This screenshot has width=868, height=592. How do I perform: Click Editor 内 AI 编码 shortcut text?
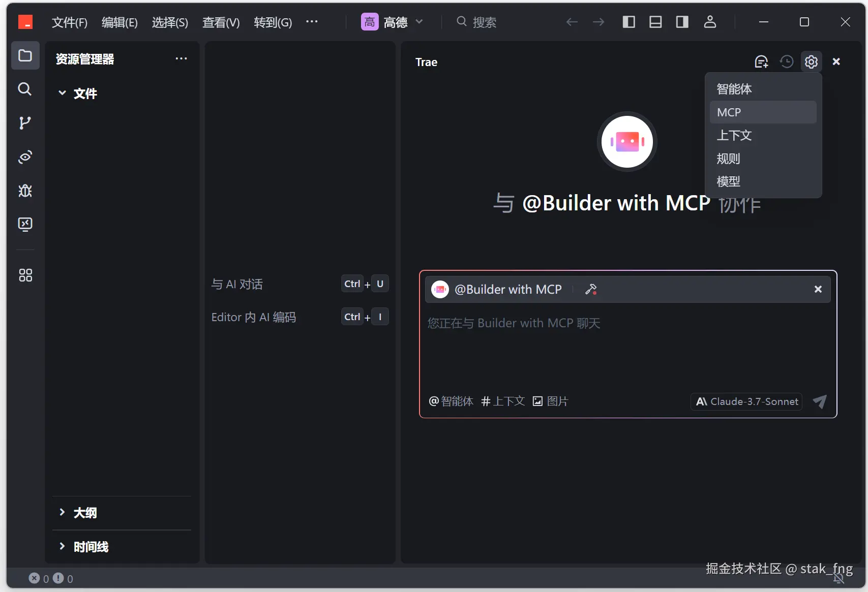254,317
